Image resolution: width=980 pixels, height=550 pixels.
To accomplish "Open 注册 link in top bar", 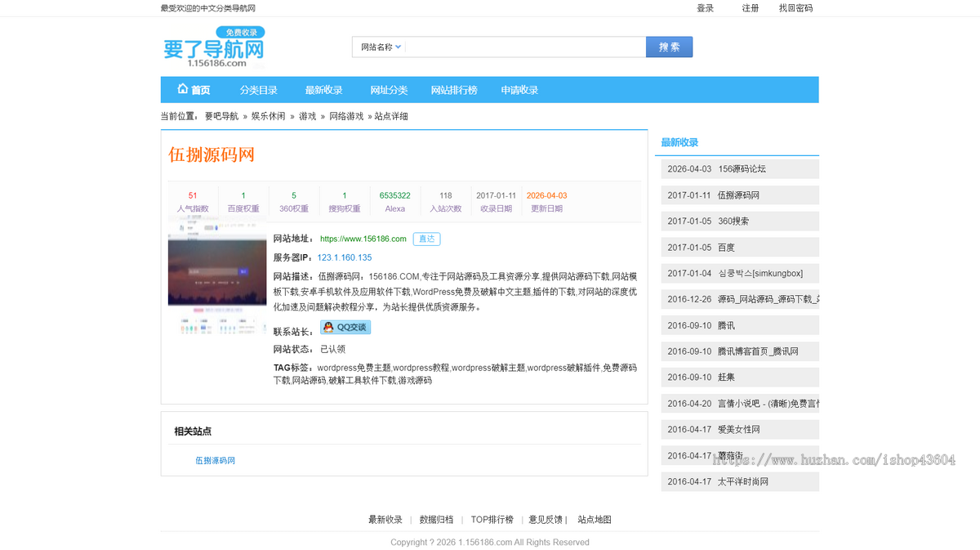I will coord(751,8).
